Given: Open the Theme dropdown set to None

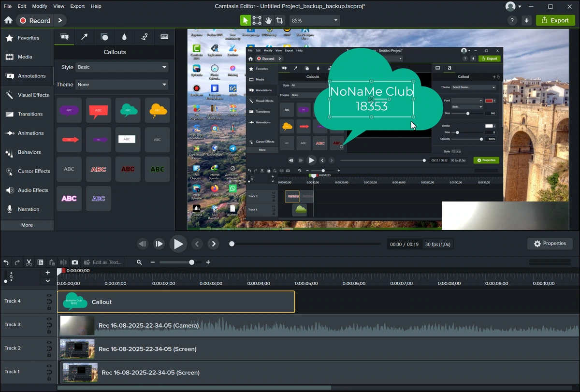Looking at the screenshot, I should [122, 85].
